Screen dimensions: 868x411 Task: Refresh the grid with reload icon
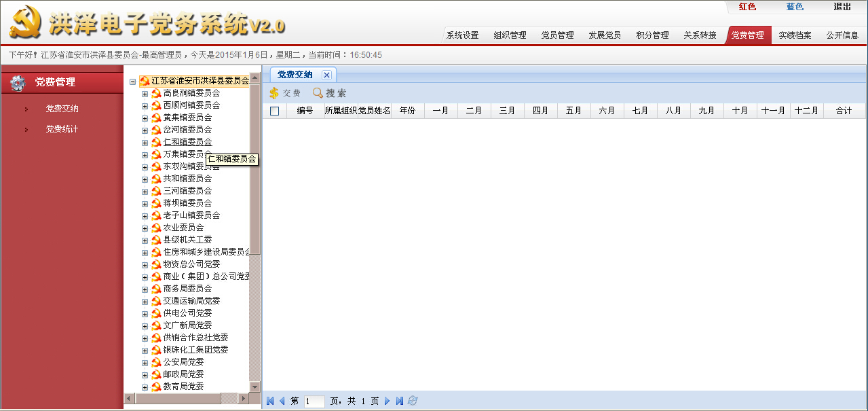pyautogui.click(x=413, y=401)
